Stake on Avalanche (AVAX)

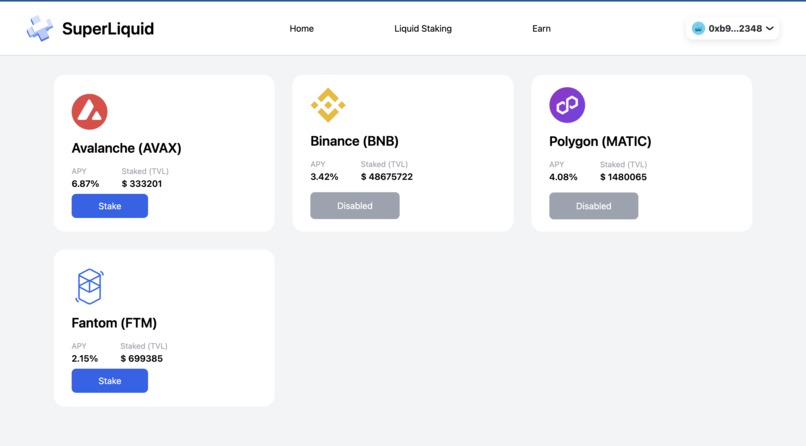[x=109, y=206]
